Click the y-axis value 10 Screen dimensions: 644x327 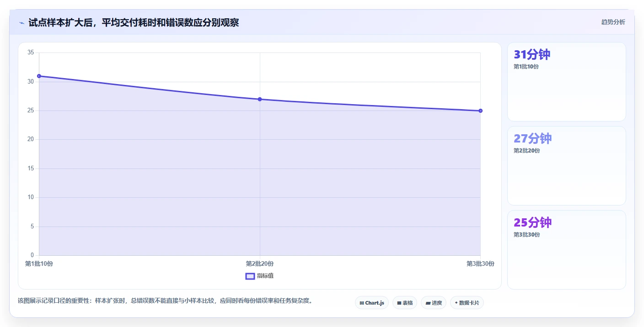pos(31,197)
